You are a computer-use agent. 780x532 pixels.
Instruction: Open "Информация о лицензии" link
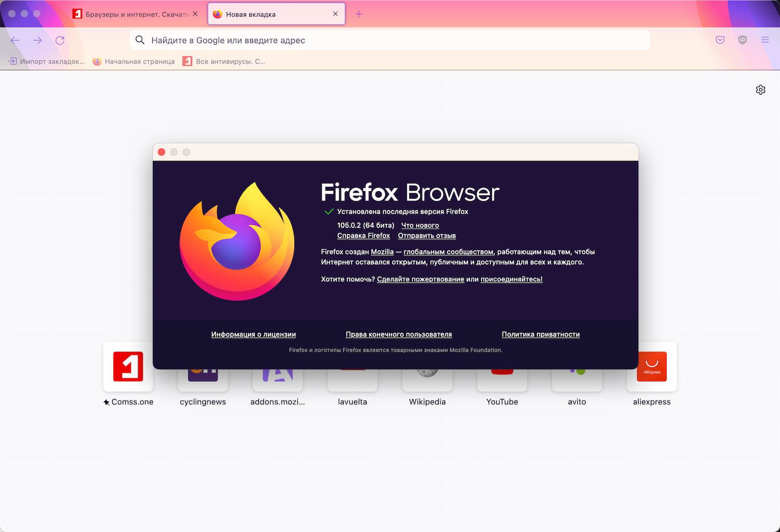(x=254, y=335)
